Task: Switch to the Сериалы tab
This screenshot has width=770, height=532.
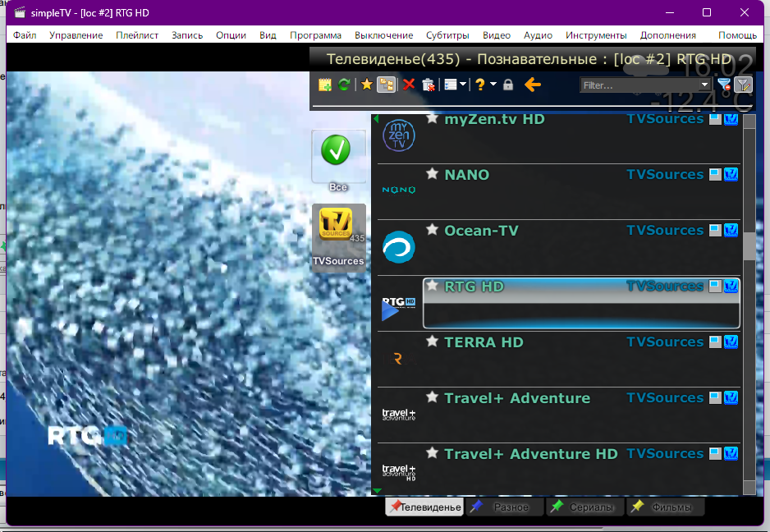Action: click(584, 507)
